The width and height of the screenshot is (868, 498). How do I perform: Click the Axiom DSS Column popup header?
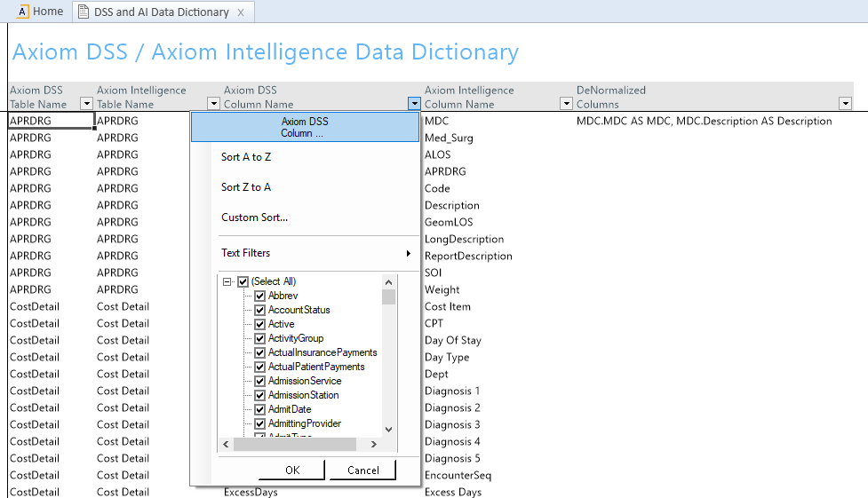click(x=305, y=127)
